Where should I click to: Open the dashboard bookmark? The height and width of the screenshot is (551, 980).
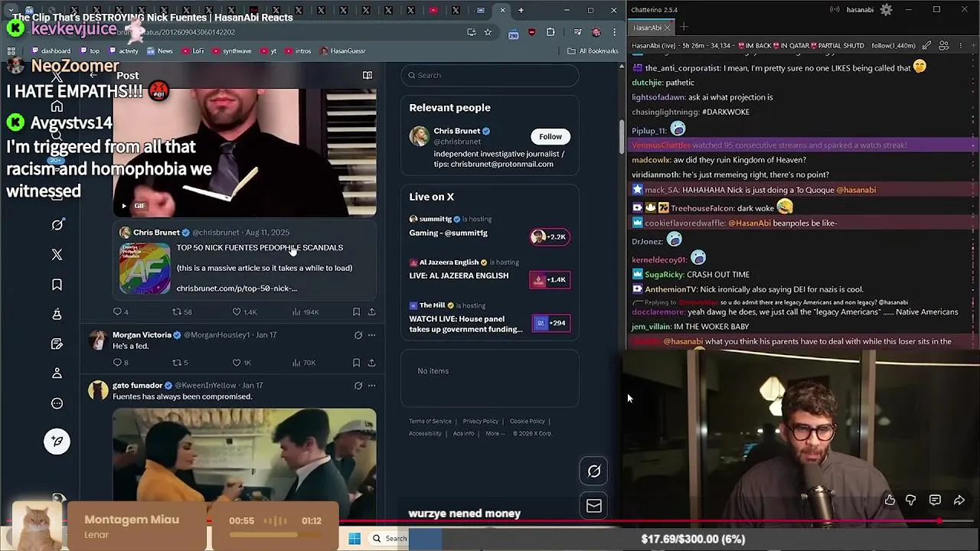pos(51,51)
